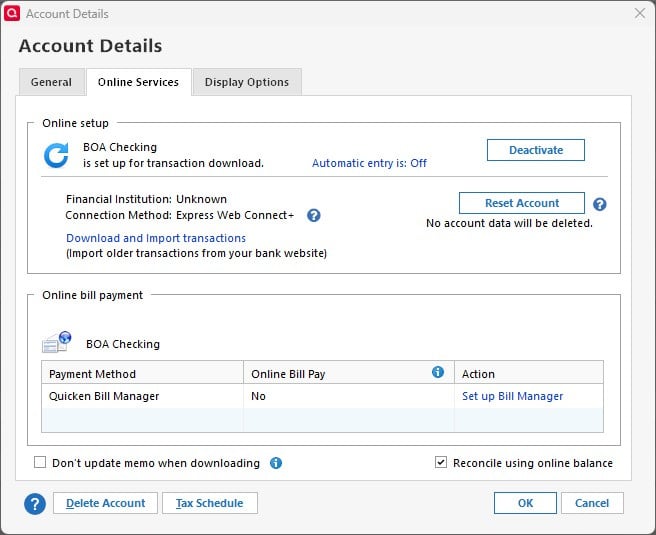Click info icon in Online Bill Pay column

tap(437, 372)
